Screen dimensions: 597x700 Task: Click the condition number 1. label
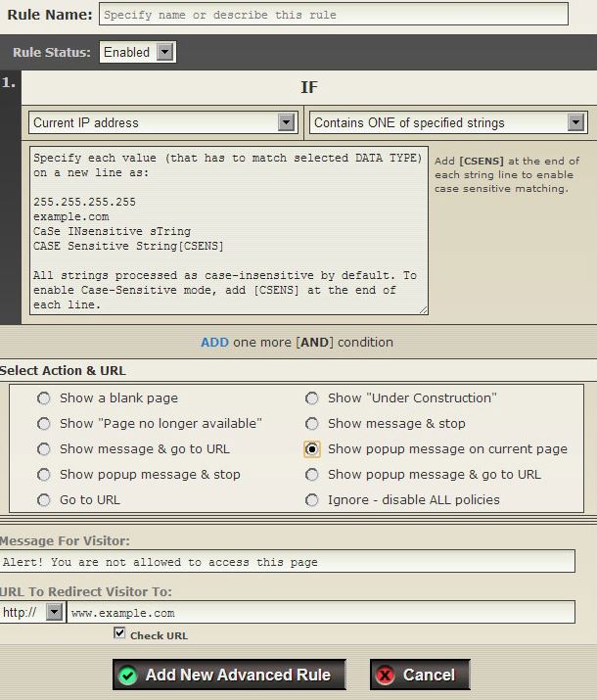click(9, 82)
